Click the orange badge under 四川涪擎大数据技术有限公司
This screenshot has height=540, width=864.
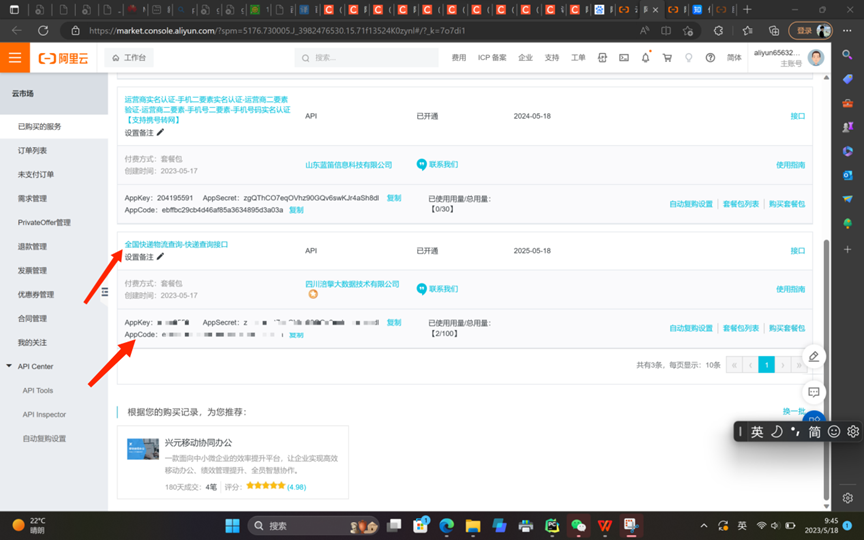tap(313, 294)
